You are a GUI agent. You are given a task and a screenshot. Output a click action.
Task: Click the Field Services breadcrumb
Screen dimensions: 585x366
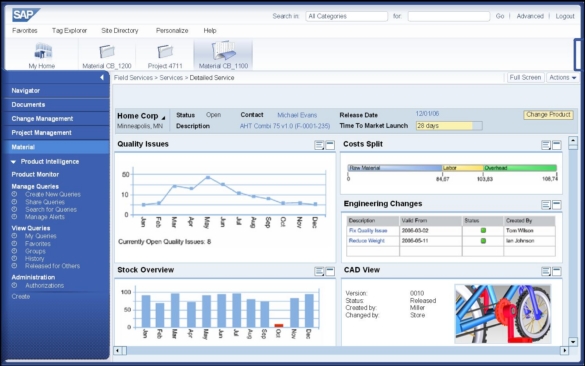[x=133, y=78]
